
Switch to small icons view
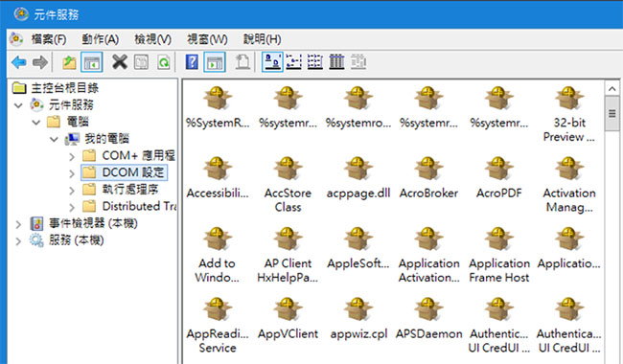pyautogui.click(x=293, y=62)
